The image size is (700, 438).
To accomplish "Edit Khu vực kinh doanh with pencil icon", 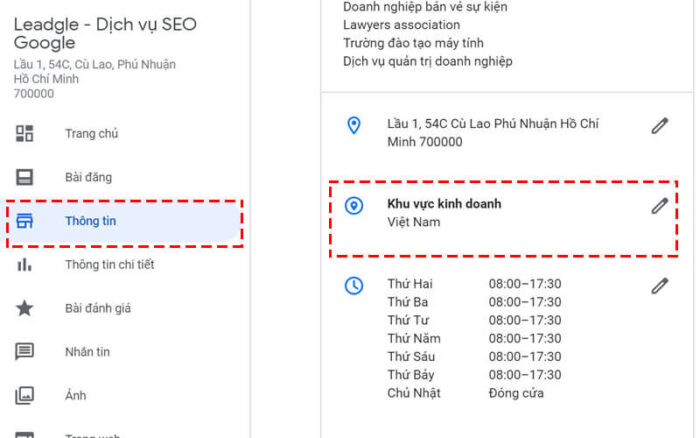I will point(659,206).
